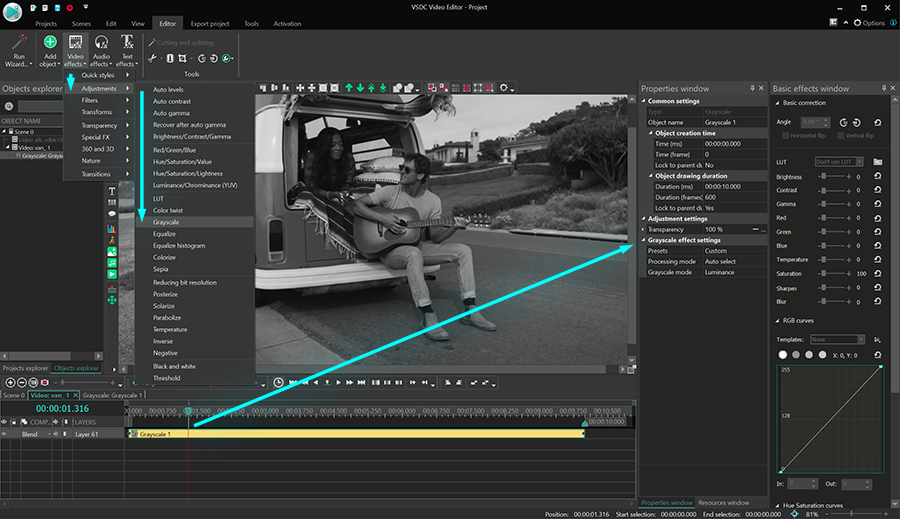Switch to the Export project tab
The width and height of the screenshot is (900, 519).
pos(209,22)
